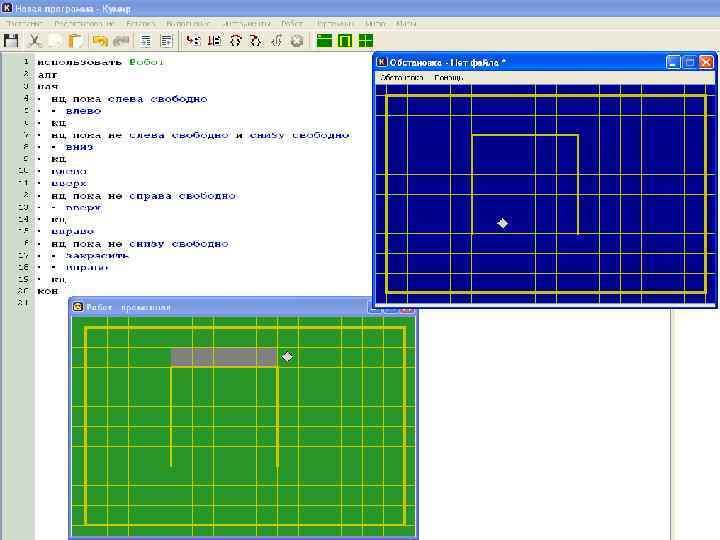Open the first menu, Программа

tap(24, 23)
